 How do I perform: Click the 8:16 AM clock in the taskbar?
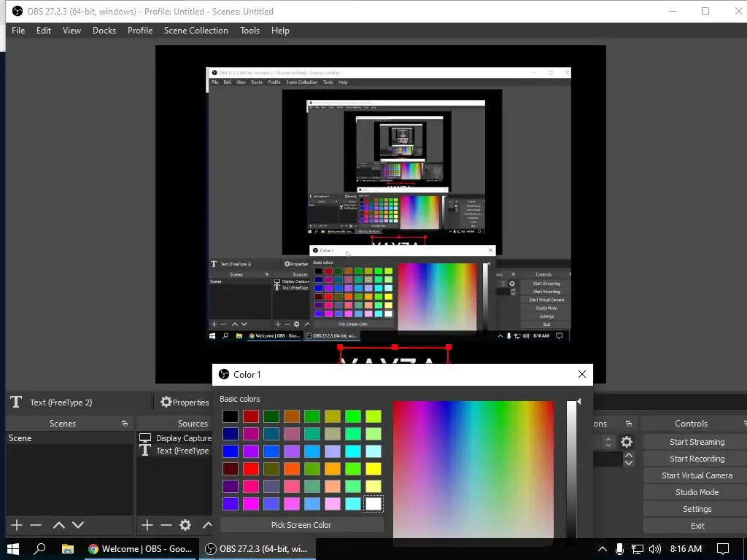pyautogui.click(x=686, y=549)
